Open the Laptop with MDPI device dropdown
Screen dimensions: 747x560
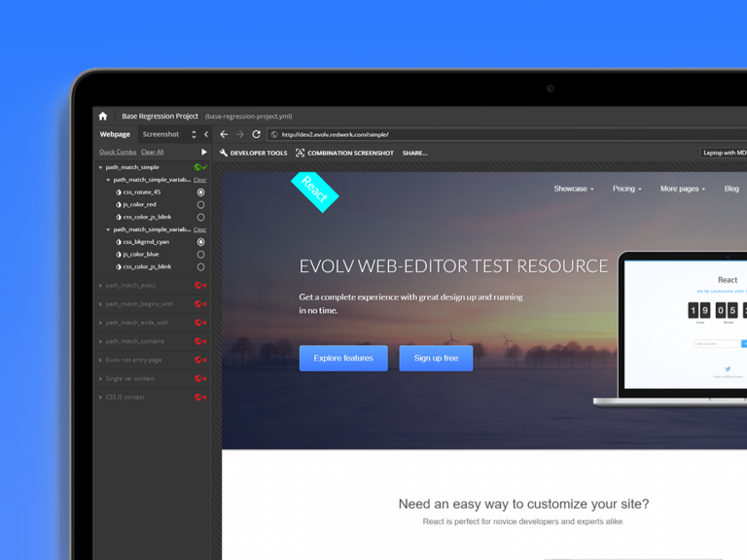tap(724, 153)
